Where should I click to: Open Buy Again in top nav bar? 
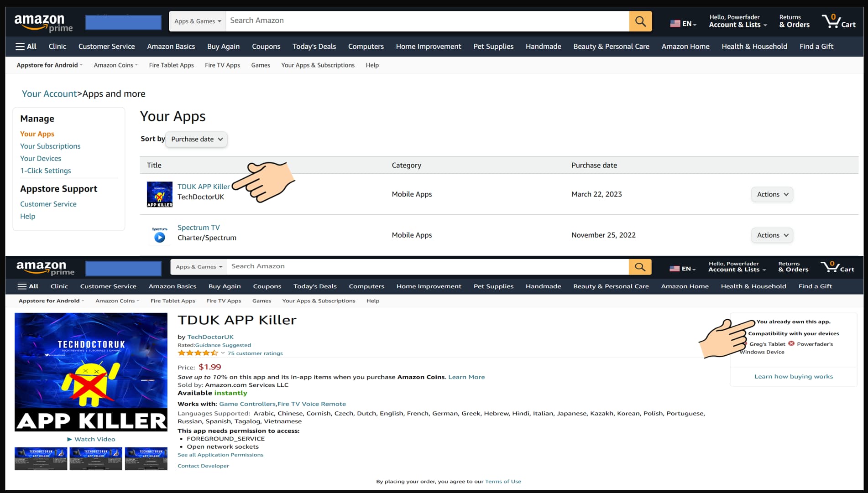223,47
